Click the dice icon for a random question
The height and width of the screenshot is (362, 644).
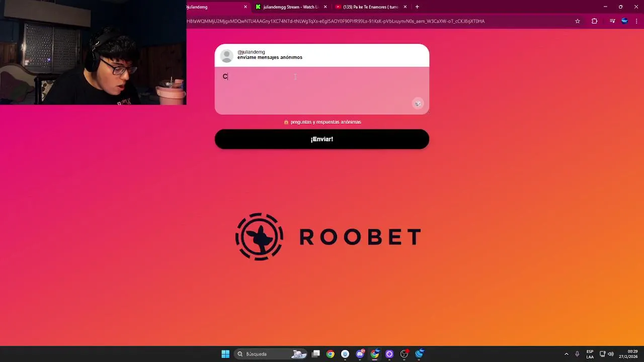click(x=418, y=104)
